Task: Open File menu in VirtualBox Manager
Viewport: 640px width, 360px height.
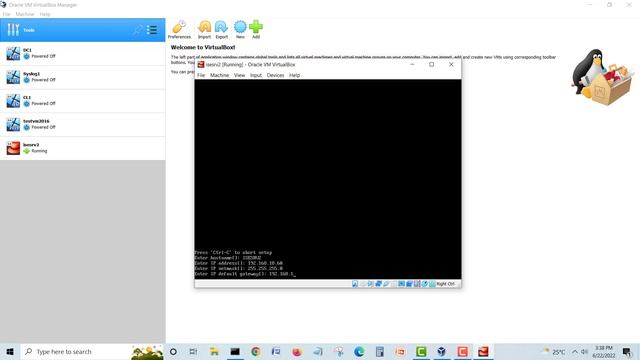Action: click(x=7, y=14)
